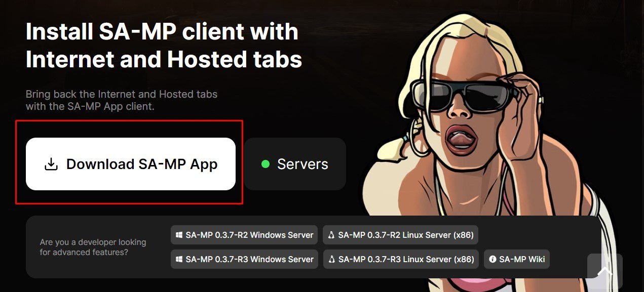Screen dimensions: 644x292
Task: Open SA-MP 0.3.7-R2 Windows Server link text
Action: tap(249, 235)
